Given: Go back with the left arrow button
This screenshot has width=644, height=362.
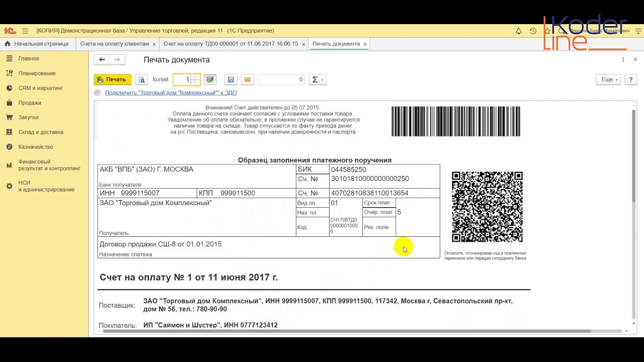Looking at the screenshot, I should pos(102,60).
